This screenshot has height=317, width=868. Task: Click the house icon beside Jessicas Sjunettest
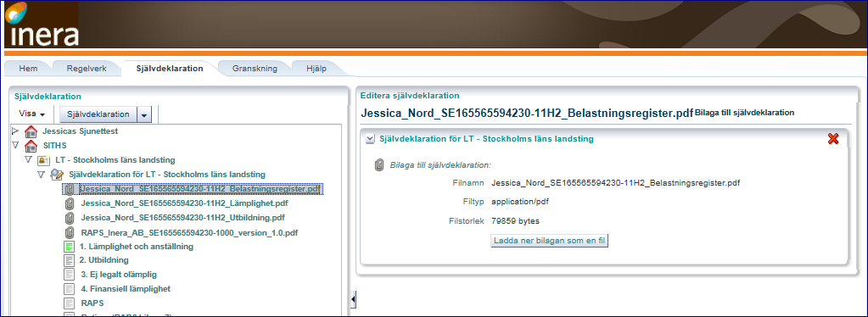(x=31, y=131)
